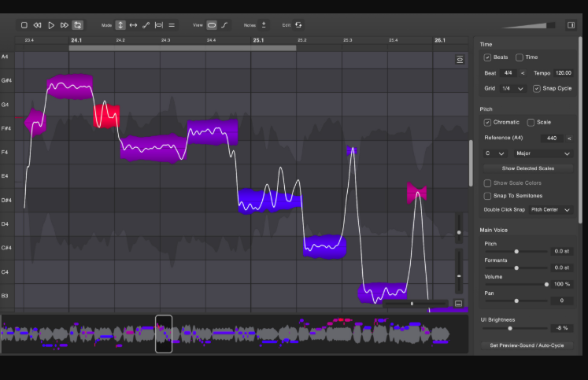Select the horizontal time mode tool
The height and width of the screenshot is (380, 588).
tap(133, 25)
